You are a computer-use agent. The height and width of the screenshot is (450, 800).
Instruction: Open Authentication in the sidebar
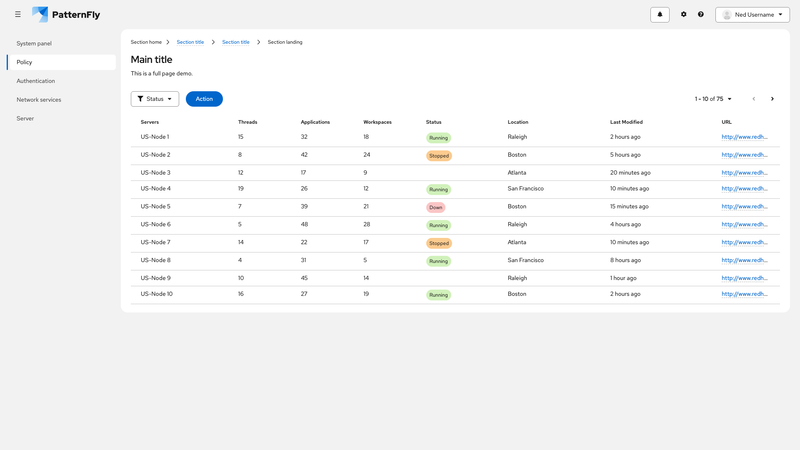click(x=36, y=81)
